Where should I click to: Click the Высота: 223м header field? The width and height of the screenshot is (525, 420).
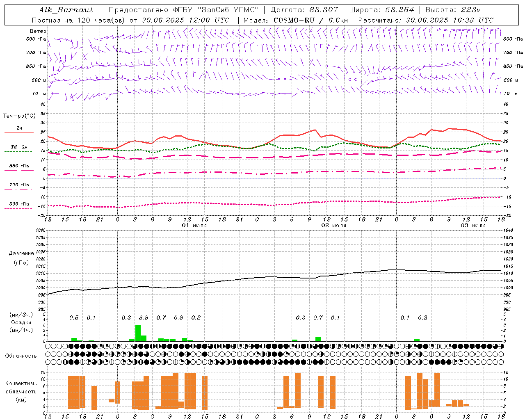coord(453,10)
